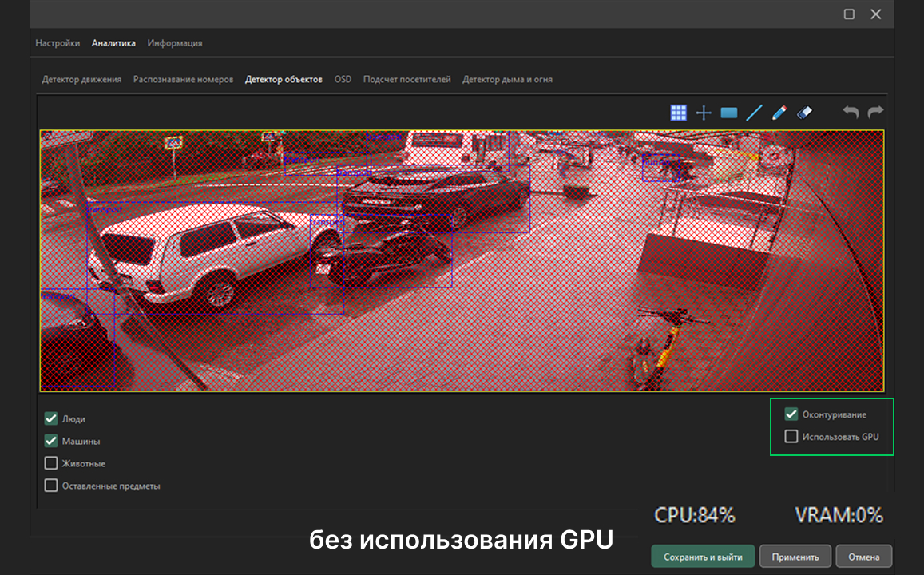Screen dimensions: 924x575
Task: Disable the Машины checkbox
Action: pyautogui.click(x=51, y=441)
